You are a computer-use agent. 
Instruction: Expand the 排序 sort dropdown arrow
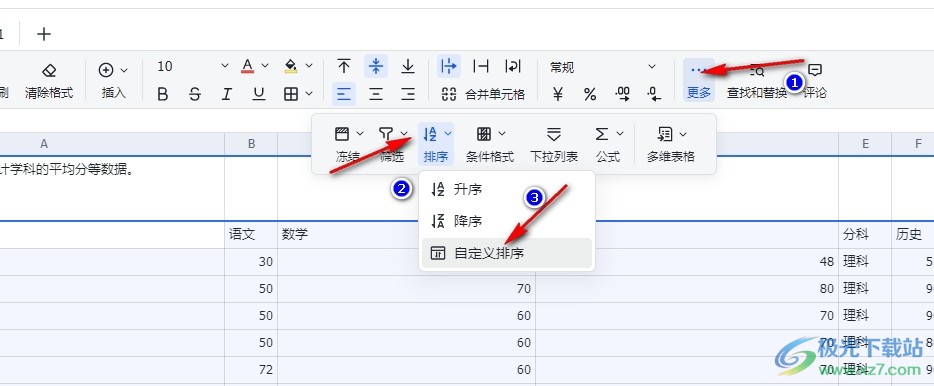click(448, 134)
